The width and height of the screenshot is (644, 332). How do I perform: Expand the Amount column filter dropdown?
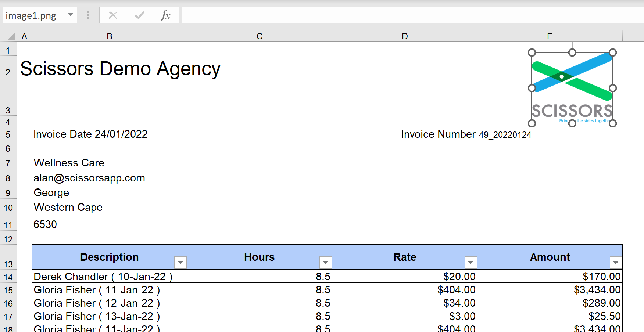(616, 263)
